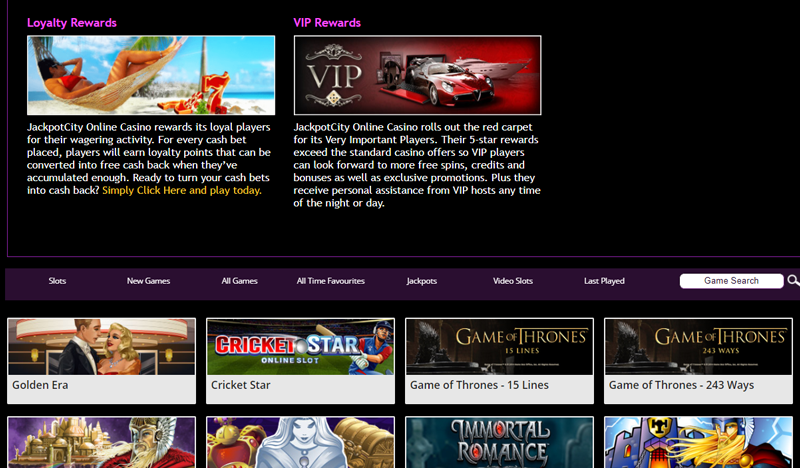The image size is (800, 468).
Task: Select Video Slots tab
Action: (x=513, y=281)
